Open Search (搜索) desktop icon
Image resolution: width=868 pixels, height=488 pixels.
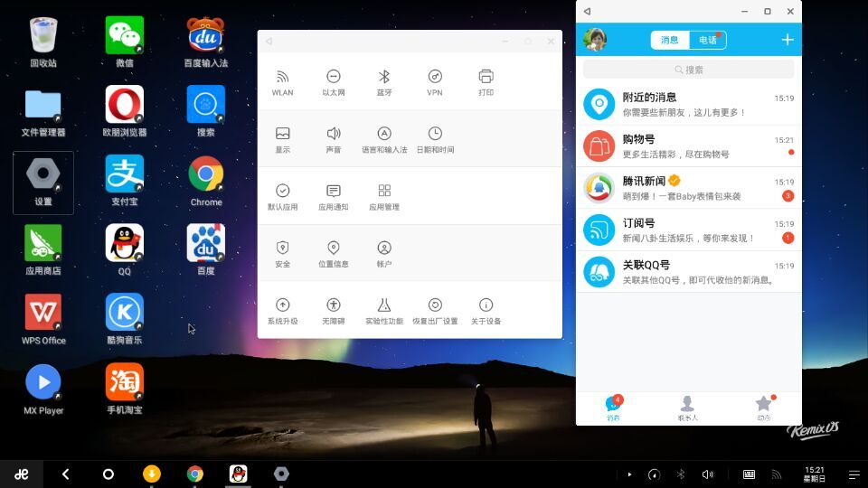[x=205, y=111]
